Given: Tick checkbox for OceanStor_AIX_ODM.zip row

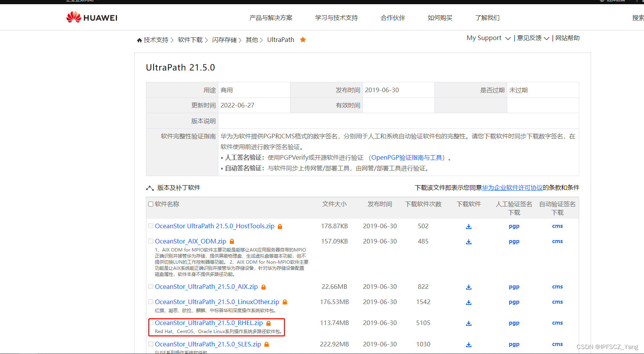Looking at the screenshot, I should [151, 241].
